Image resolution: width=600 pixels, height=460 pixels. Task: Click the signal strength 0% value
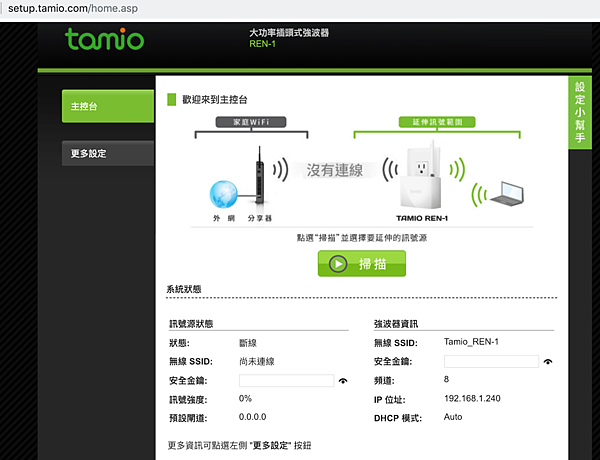(x=245, y=398)
